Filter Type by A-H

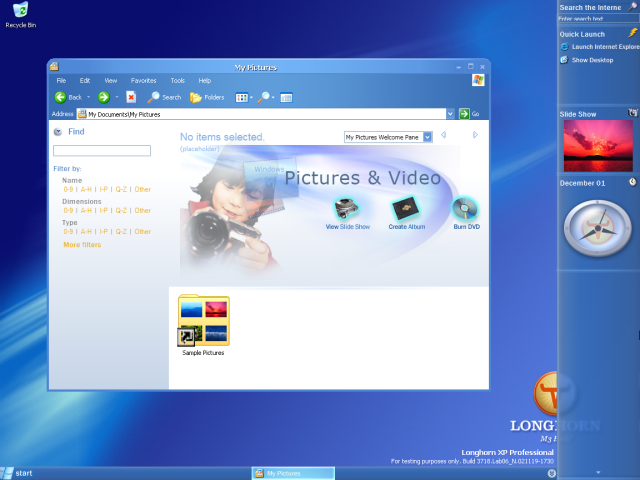pos(86,231)
